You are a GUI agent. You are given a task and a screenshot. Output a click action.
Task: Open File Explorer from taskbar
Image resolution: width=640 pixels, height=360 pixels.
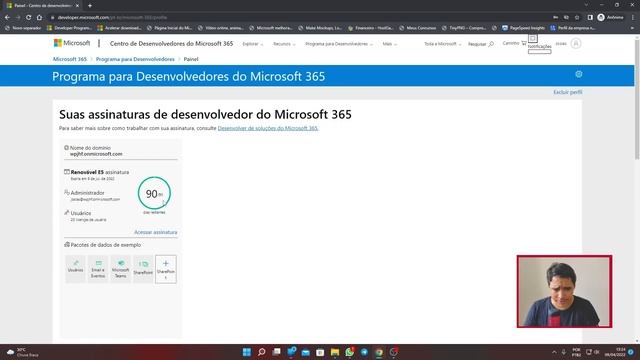tap(335, 352)
